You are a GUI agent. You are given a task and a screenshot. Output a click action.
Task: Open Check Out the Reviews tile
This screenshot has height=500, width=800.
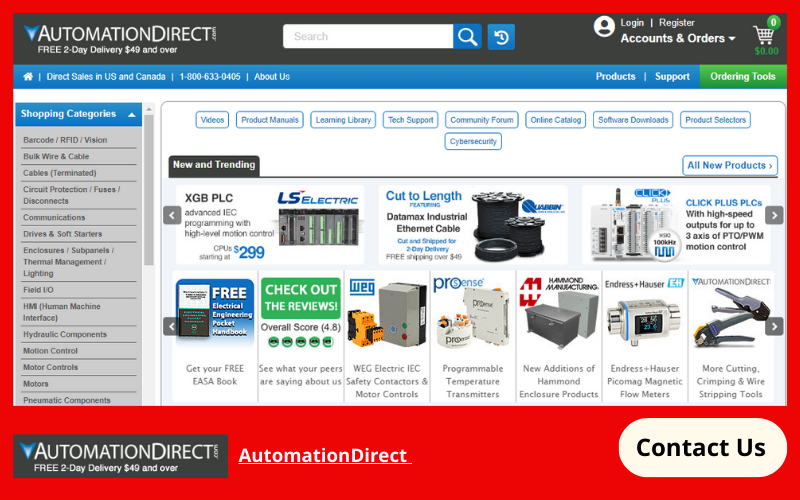(x=301, y=337)
